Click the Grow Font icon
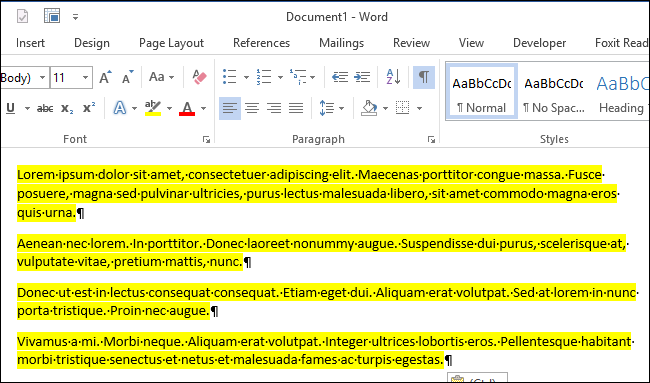The image size is (650, 383). pos(105,77)
